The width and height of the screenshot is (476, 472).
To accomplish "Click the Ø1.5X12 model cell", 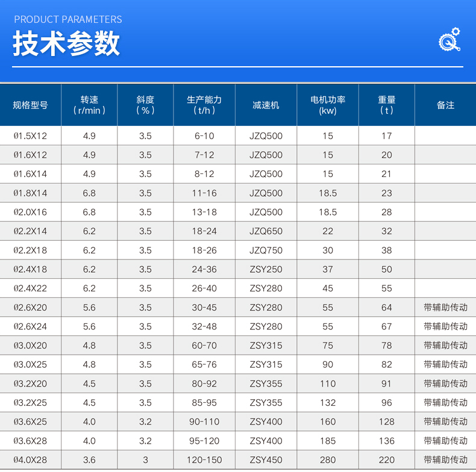I will point(30,136).
